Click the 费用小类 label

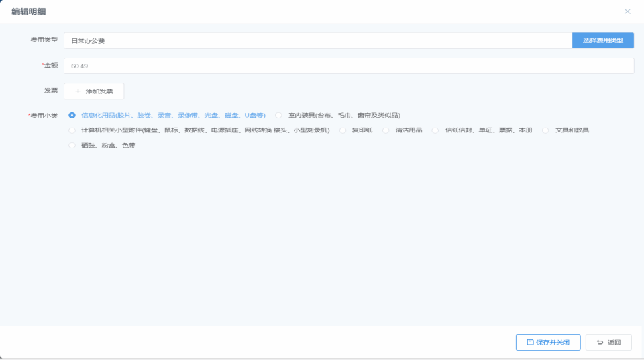coord(43,116)
